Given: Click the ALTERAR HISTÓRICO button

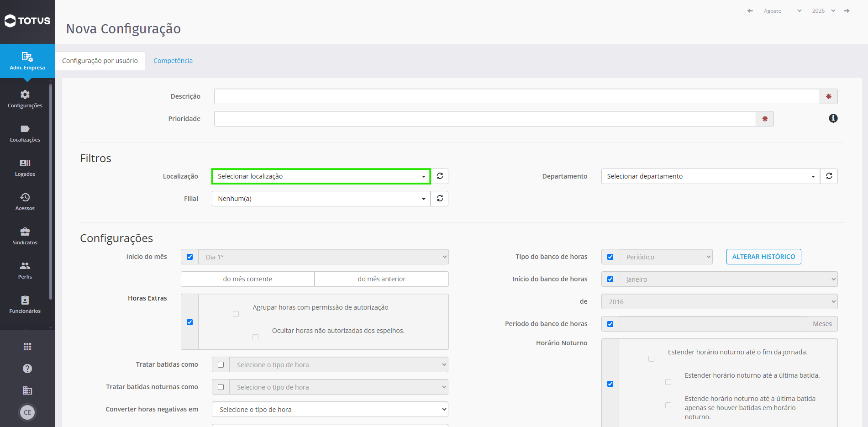Looking at the screenshot, I should 764,257.
